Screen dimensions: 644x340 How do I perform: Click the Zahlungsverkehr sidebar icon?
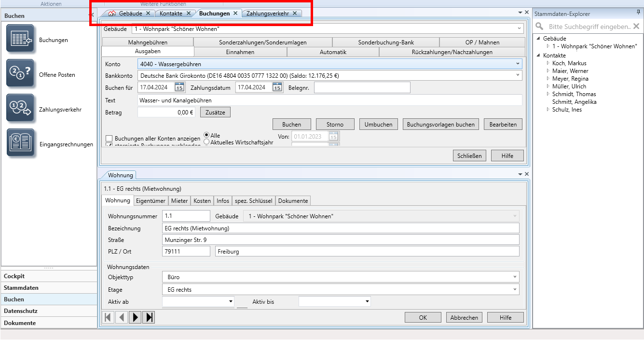coord(20,108)
